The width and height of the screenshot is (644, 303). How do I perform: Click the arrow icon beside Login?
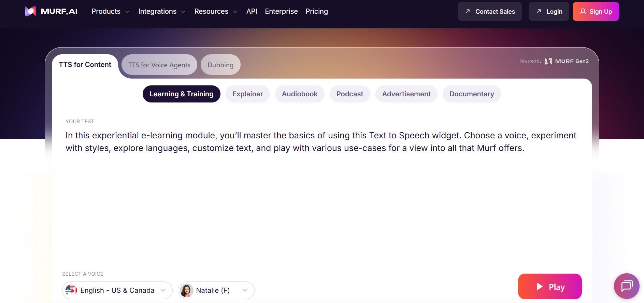pos(539,11)
